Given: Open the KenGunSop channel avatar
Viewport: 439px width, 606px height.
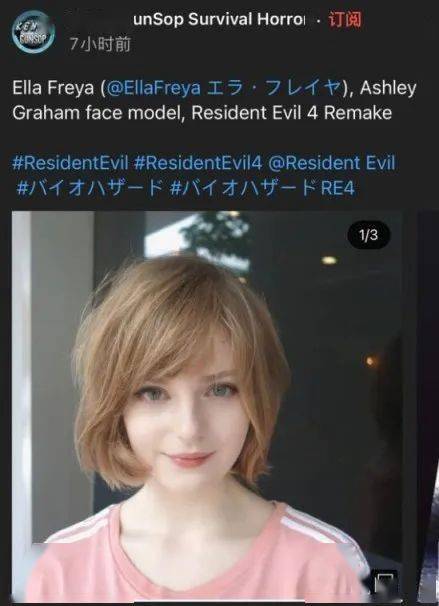Looking at the screenshot, I should 33,31.
